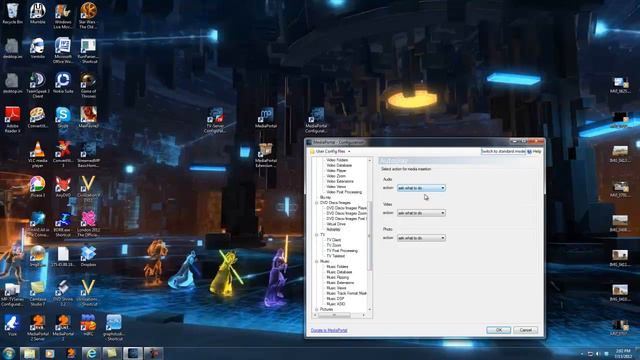The height and width of the screenshot is (360, 640).
Task: Select Music Database tree entry
Action: point(339,272)
